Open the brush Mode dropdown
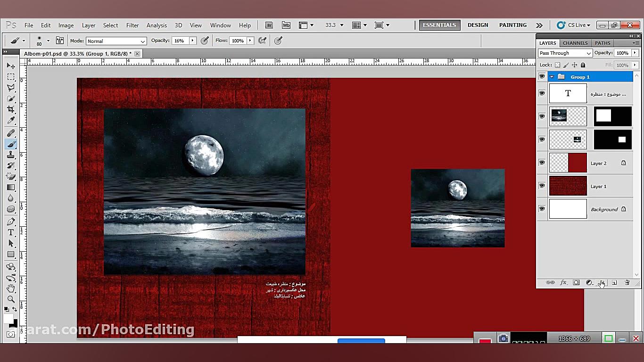This screenshot has height=362, width=644. [116, 41]
